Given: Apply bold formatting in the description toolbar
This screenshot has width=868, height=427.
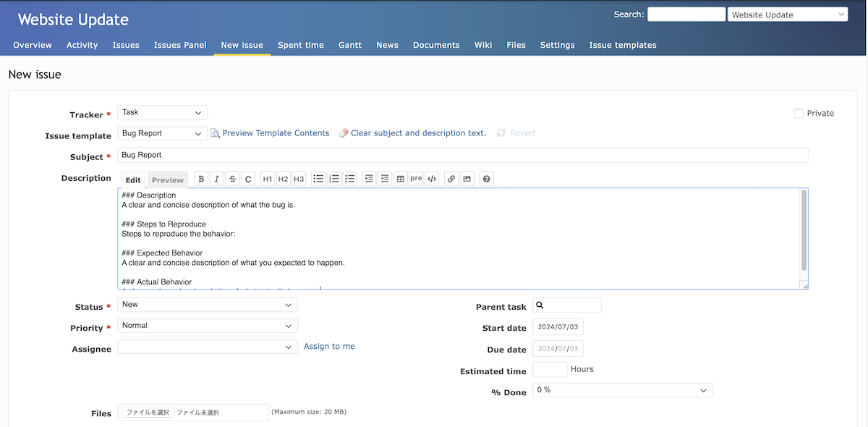Looking at the screenshot, I should coord(201,179).
